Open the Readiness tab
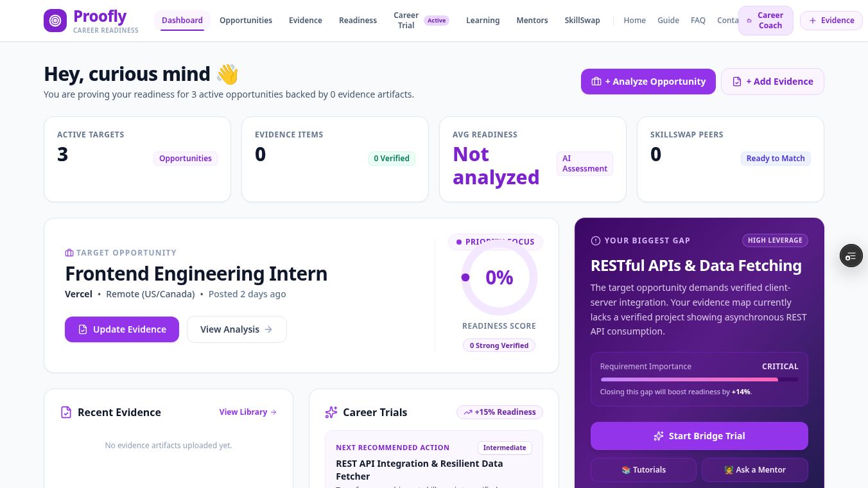Screen dimensions: 868x488 [358, 21]
